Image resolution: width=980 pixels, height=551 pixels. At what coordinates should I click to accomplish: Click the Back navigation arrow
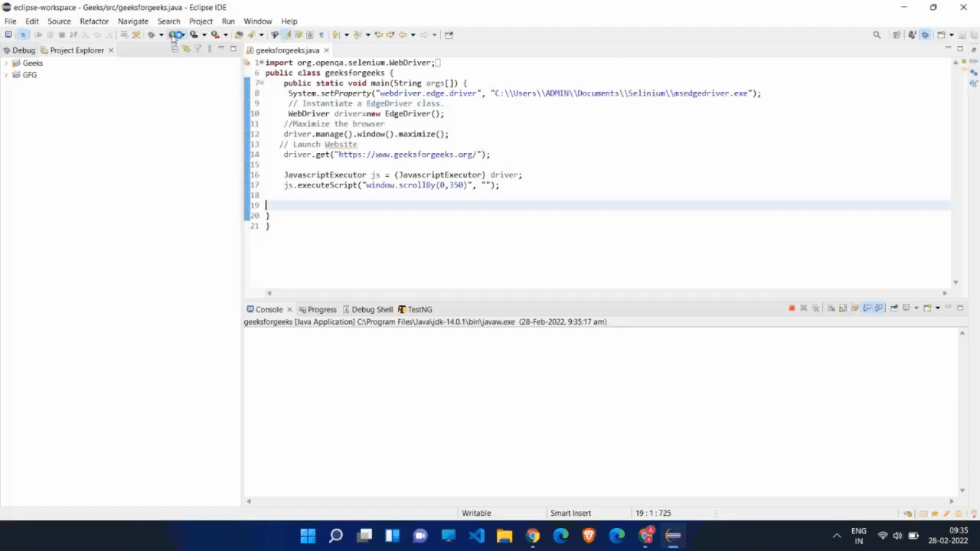(x=402, y=34)
